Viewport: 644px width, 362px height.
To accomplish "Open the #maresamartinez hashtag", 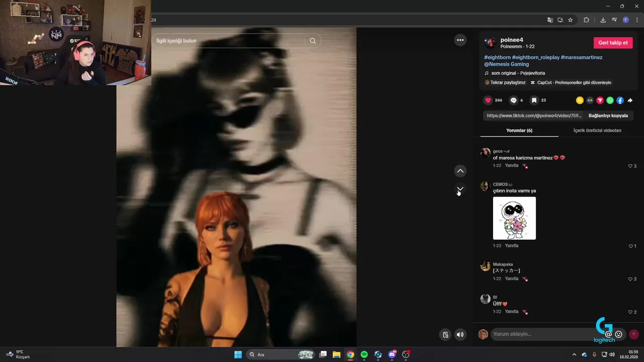I will click(x=581, y=57).
